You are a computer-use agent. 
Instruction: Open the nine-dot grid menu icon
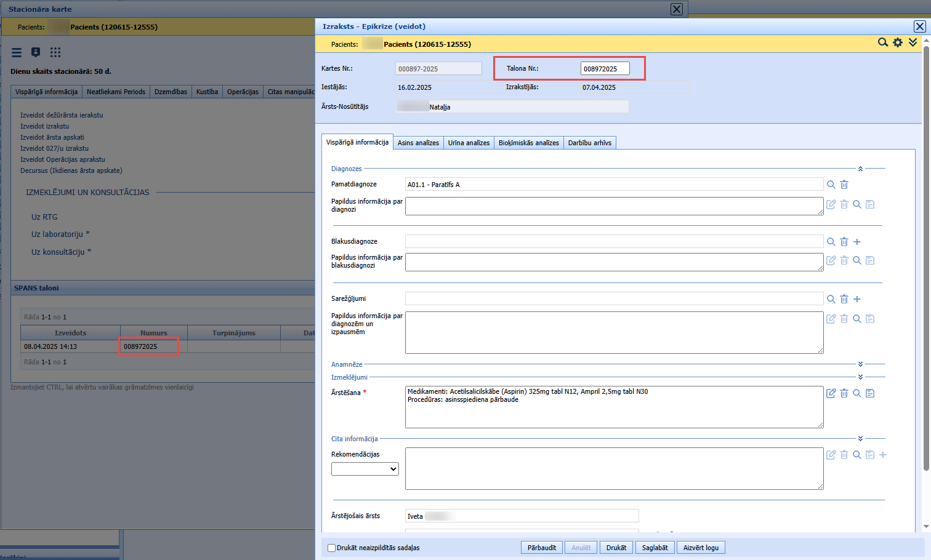55,52
